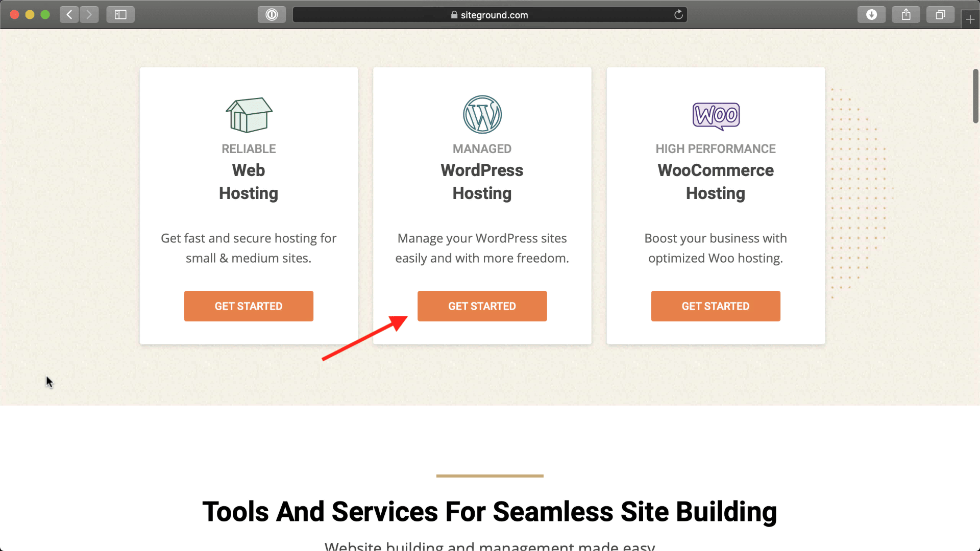Image resolution: width=980 pixels, height=551 pixels.
Task: Select the WordPress Hosting heading
Action: [482, 182]
